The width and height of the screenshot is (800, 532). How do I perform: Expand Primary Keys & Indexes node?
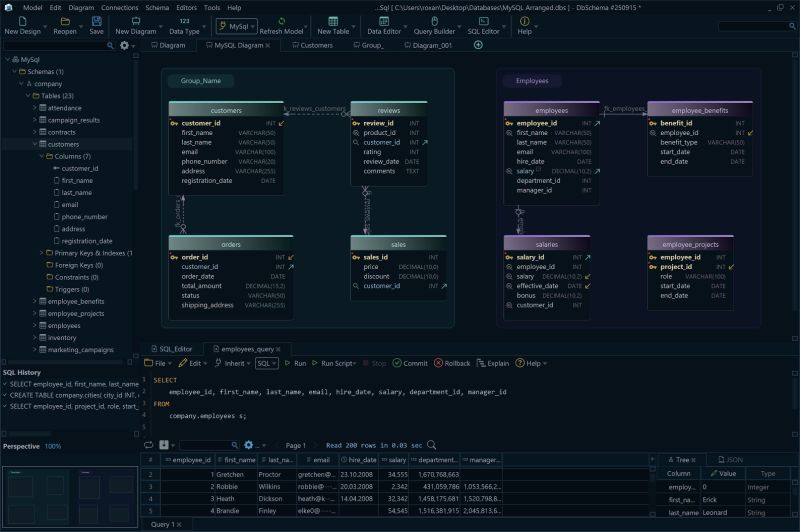pyautogui.click(x=41, y=252)
